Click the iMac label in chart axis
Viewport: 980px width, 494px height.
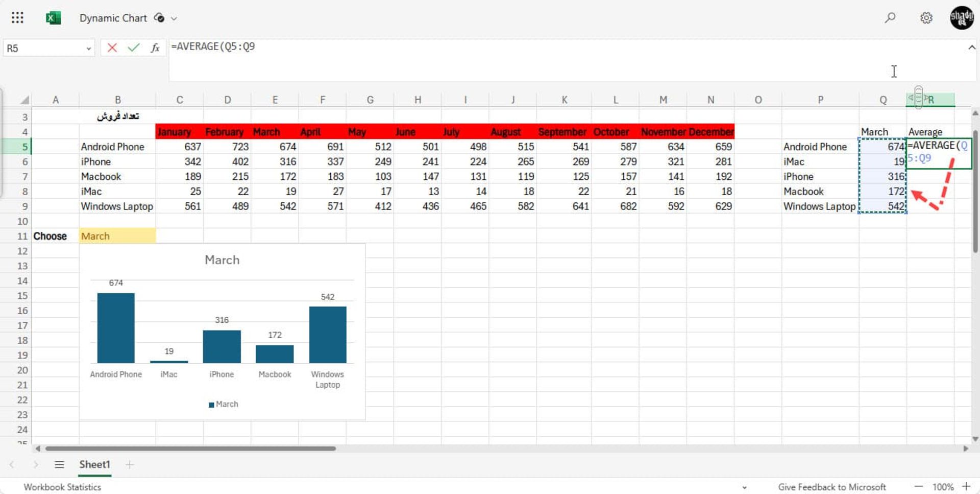[169, 374]
